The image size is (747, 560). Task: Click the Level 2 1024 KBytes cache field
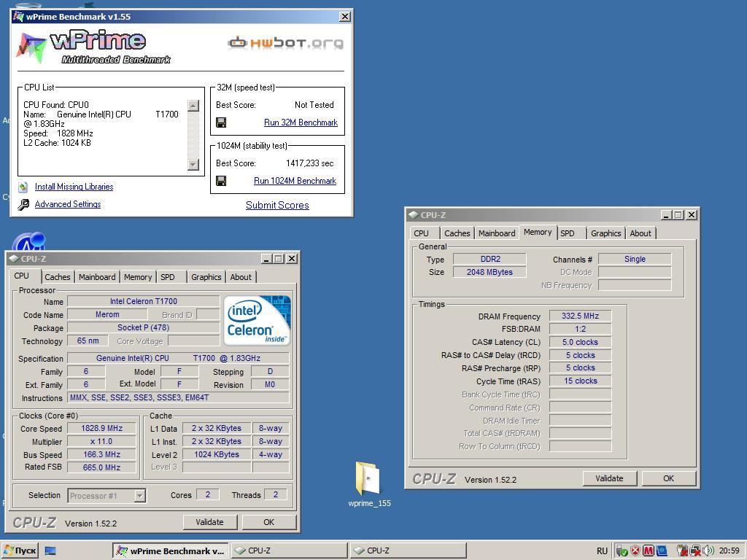point(217,454)
